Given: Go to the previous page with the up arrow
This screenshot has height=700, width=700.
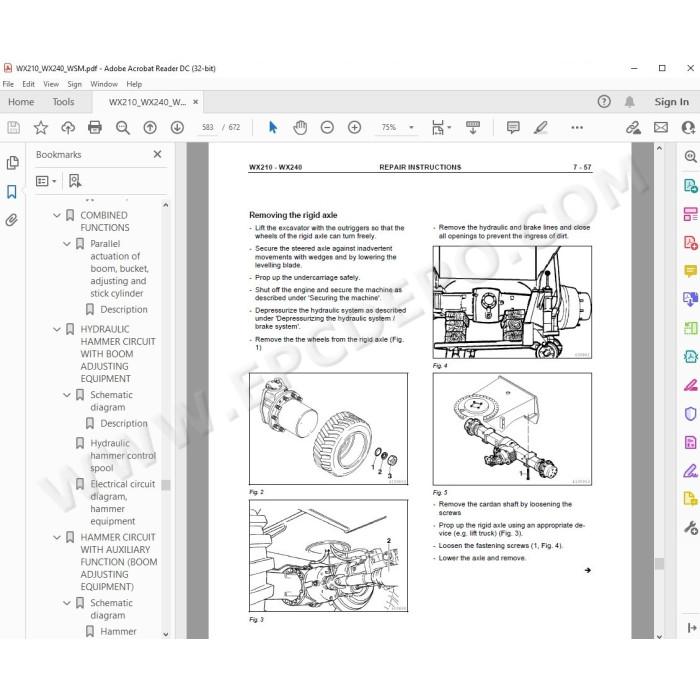Looking at the screenshot, I should coord(150,128).
